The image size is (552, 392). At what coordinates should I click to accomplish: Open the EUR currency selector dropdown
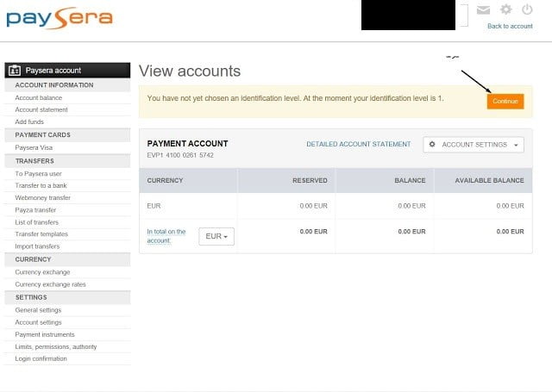[216, 236]
